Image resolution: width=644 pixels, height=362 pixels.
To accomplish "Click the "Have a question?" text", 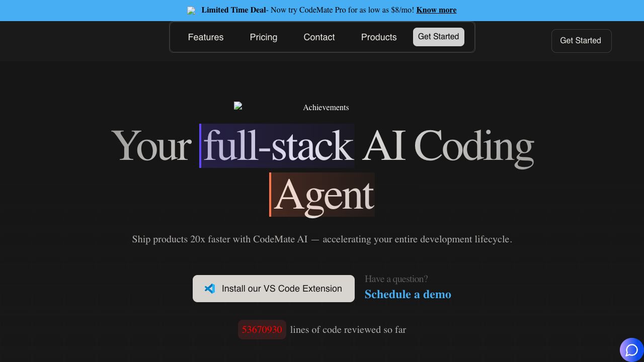I will tap(396, 279).
